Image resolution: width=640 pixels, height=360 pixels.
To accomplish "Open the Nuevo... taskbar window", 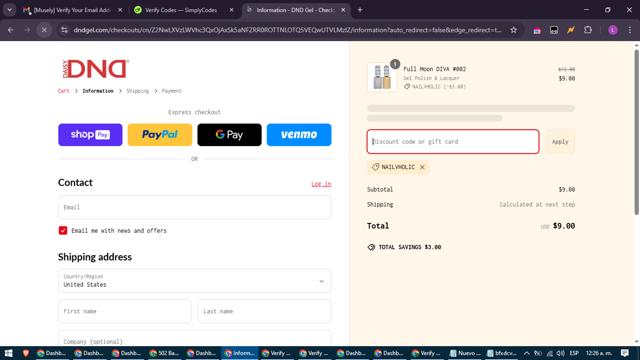I will pos(465,353).
